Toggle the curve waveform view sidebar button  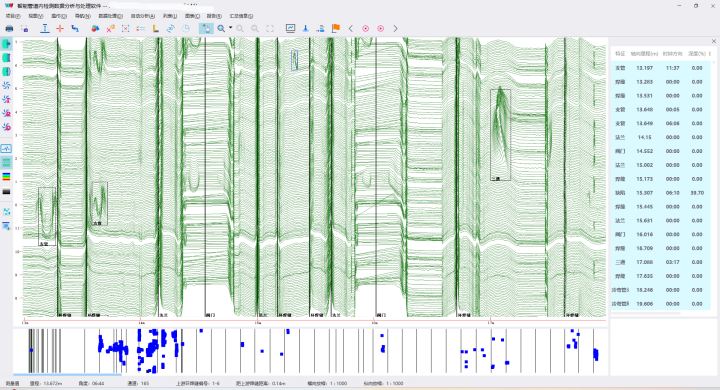click(6, 148)
